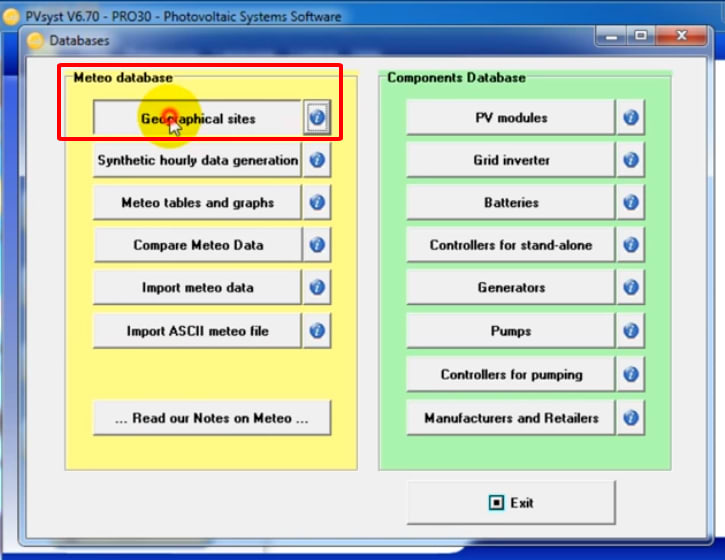Open help for Controllers for stand-alone
This screenshot has height=560, width=725.
[631, 245]
